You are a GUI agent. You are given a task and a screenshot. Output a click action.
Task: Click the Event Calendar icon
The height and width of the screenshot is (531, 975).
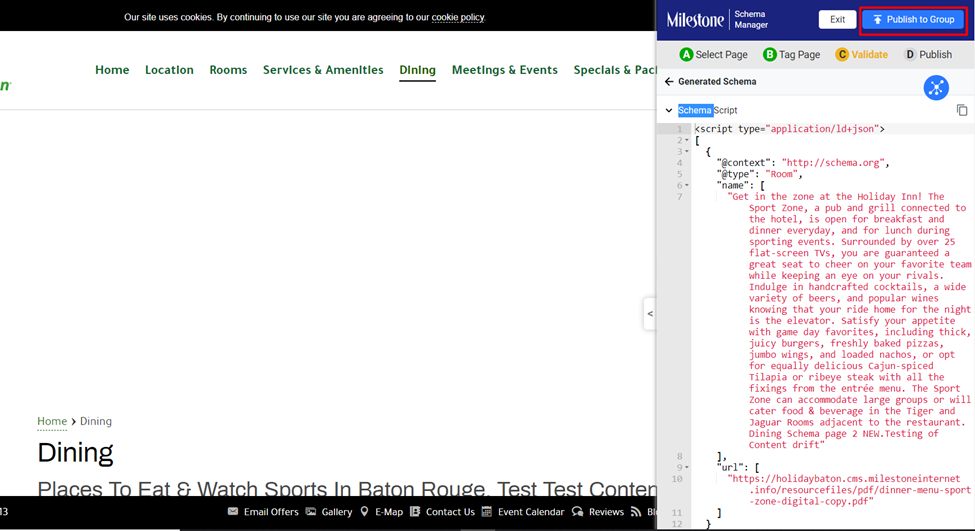click(x=486, y=512)
